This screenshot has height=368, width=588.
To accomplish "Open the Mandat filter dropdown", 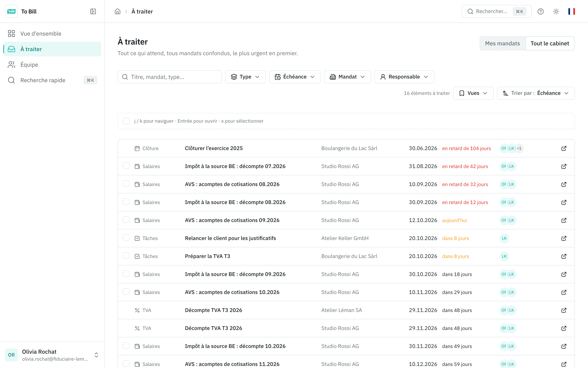I will 347,77.
